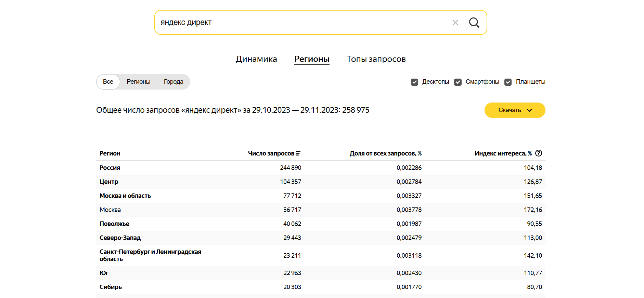This screenshot has height=298, width=644.
Task: Uncheck the Планшеты checkbox
Action: click(508, 82)
